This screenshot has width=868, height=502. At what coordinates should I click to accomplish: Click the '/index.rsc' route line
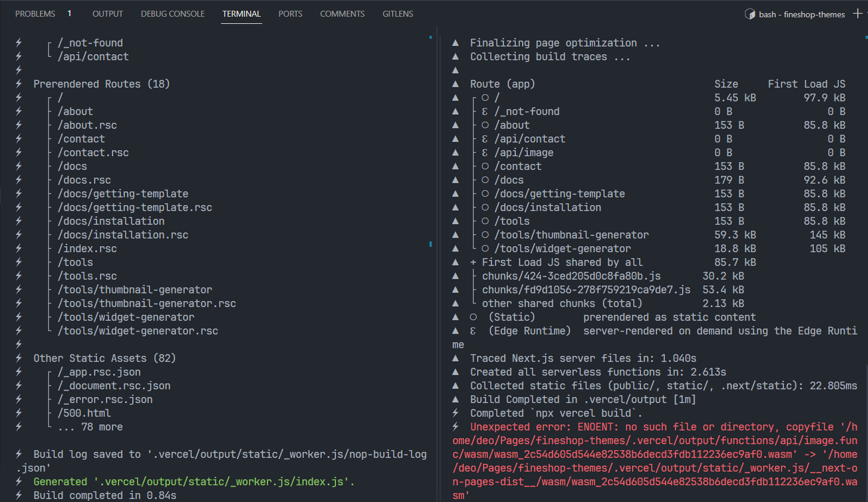point(87,249)
